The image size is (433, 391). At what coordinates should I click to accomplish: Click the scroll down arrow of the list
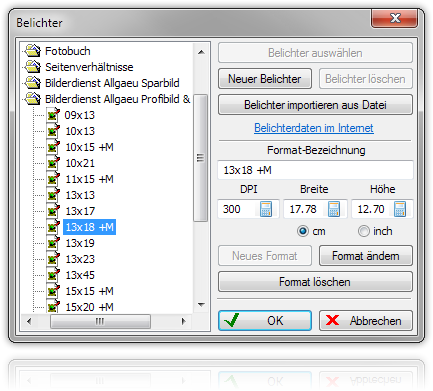201,304
